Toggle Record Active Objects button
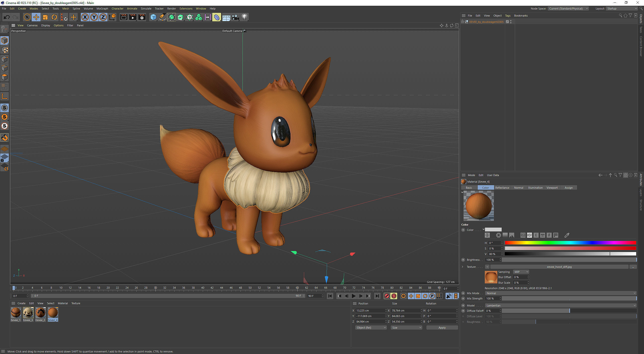Image resolution: width=644 pixels, height=354 pixels. 387,296
